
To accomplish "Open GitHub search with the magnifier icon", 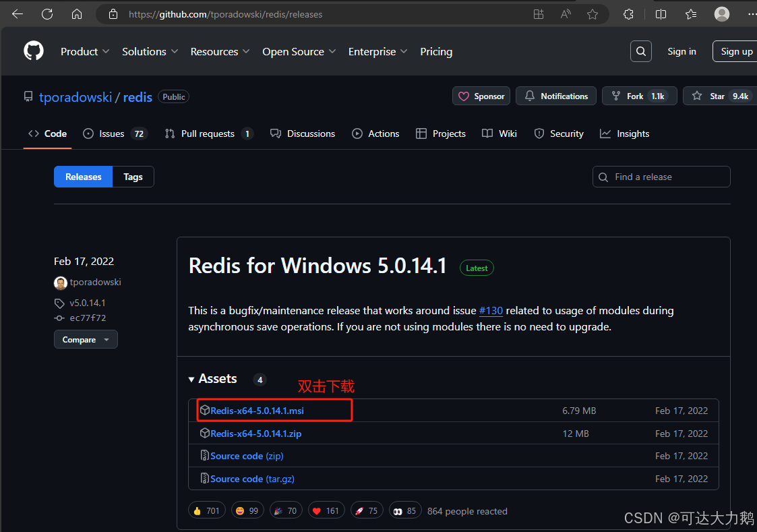I will [x=640, y=51].
